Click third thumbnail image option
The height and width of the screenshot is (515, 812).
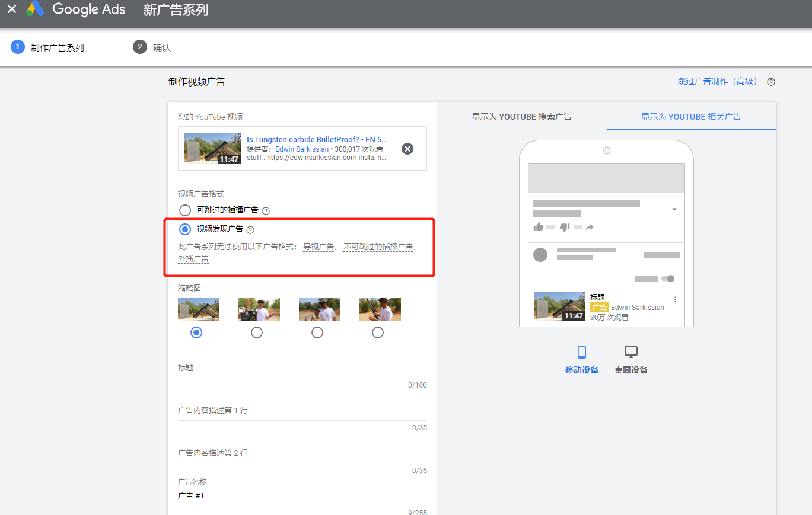tap(320, 309)
